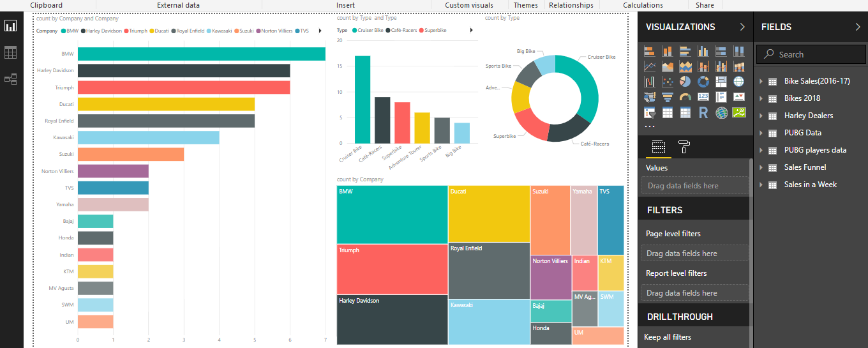This screenshot has height=348, width=868.
Task: Select the Scatter chart visualization
Action: click(668, 82)
